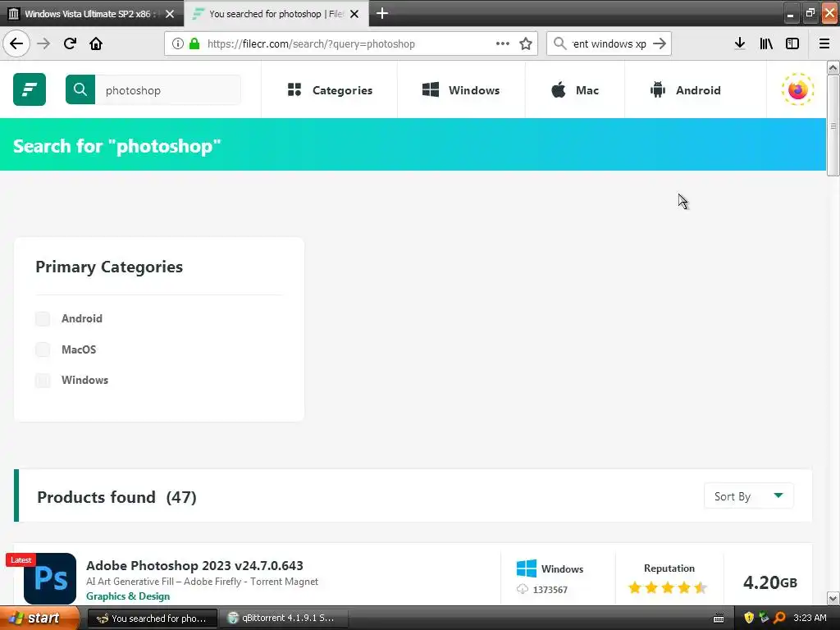The width and height of the screenshot is (840, 630).
Task: Click the Firefox avatar icon on the page
Action: (x=797, y=89)
